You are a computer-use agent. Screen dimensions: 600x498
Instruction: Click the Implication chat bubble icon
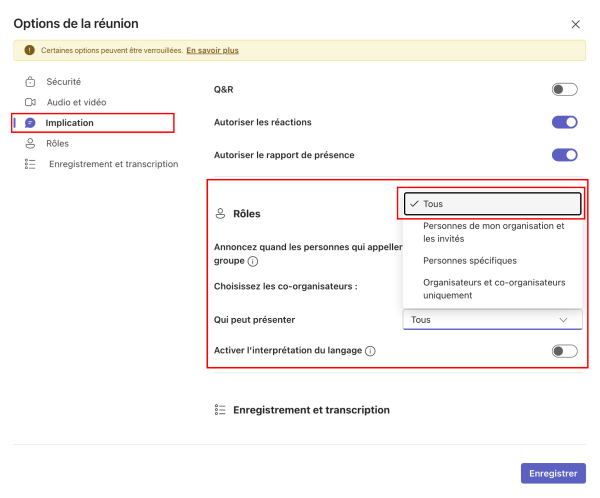[30, 123]
